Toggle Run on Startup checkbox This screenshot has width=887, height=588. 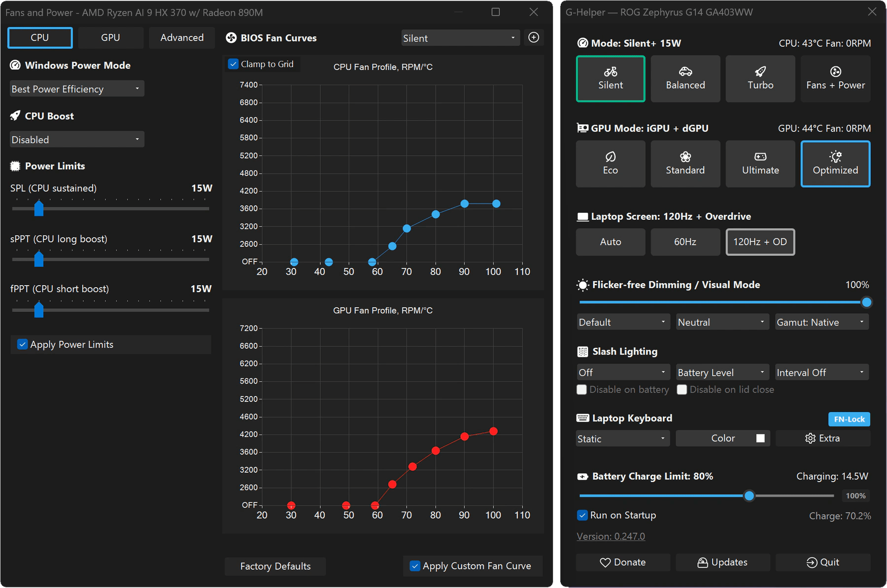pyautogui.click(x=582, y=515)
